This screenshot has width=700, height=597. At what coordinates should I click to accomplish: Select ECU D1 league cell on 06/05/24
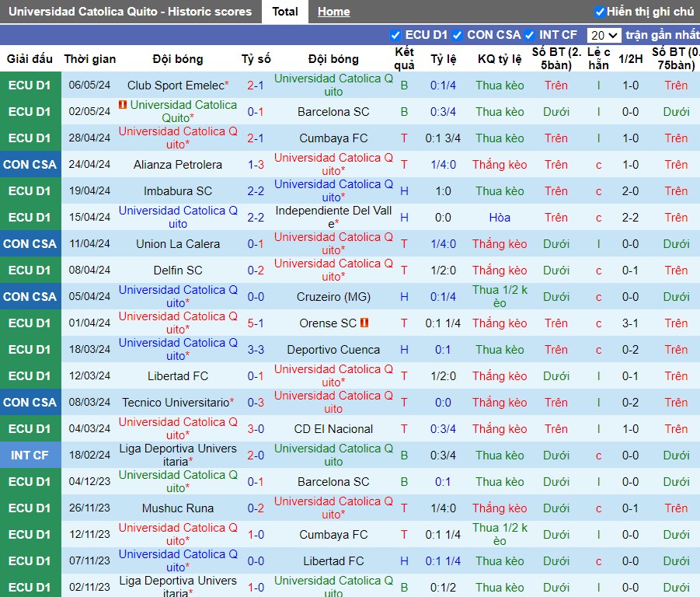[x=30, y=86]
